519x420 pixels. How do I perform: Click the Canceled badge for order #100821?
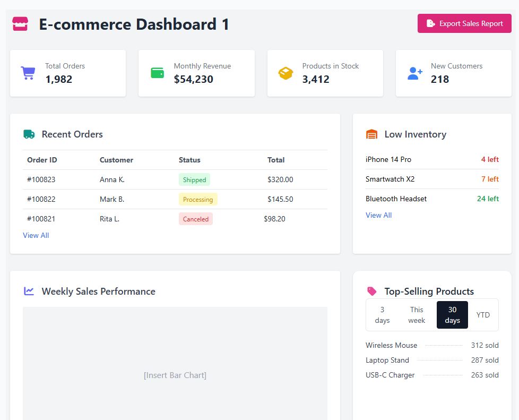pos(195,219)
